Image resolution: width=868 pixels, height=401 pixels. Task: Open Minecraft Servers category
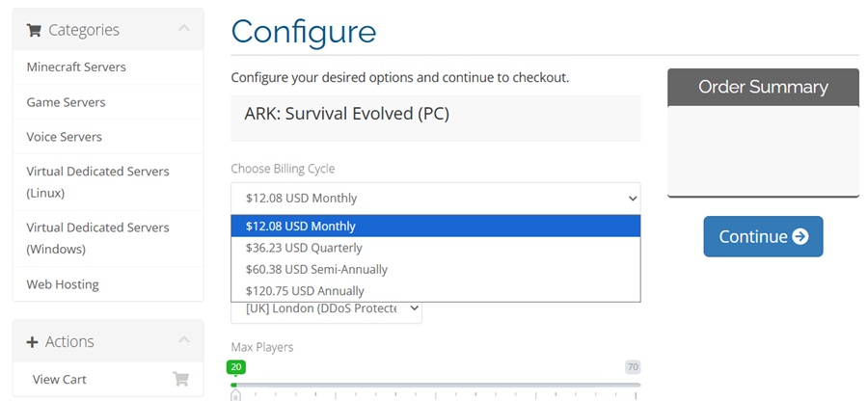(108, 67)
